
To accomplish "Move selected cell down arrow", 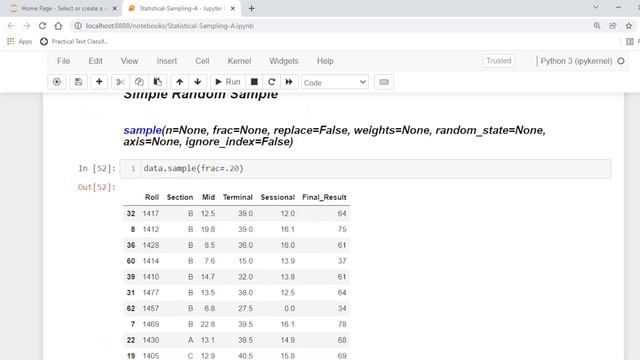I will [x=198, y=82].
